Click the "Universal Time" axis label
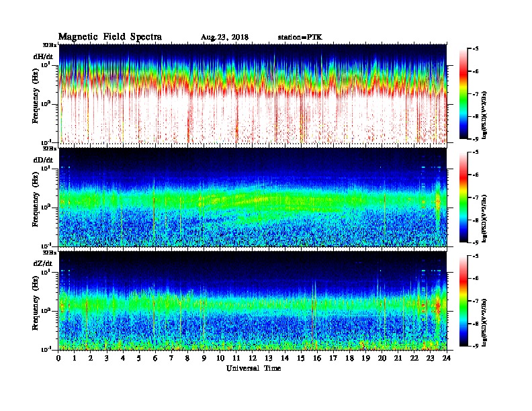 coord(254,368)
